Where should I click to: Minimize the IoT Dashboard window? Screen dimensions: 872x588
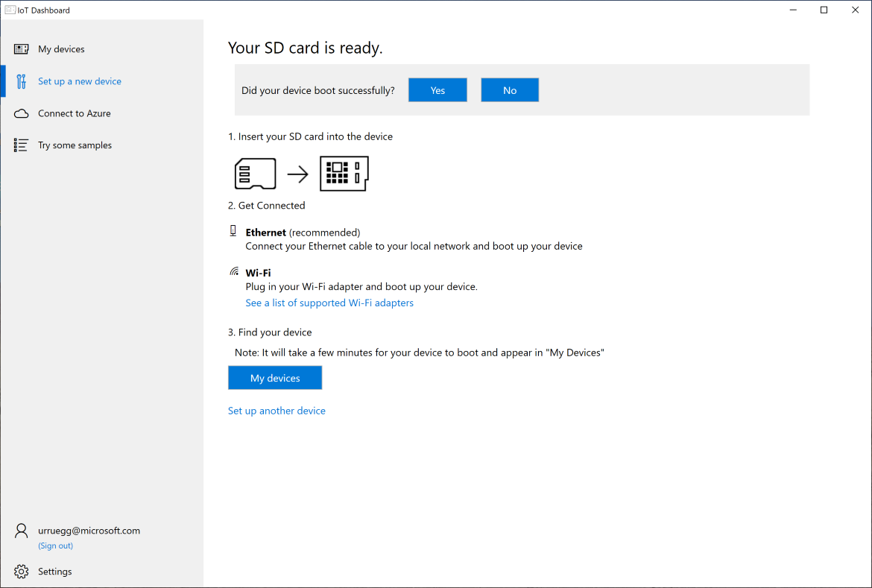[x=794, y=10]
